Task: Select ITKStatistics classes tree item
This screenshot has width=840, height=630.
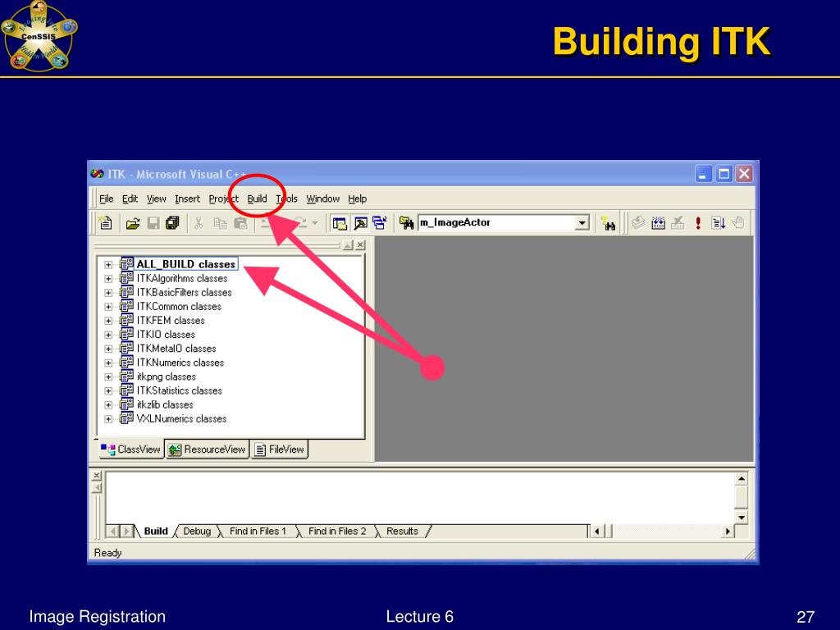Action: click(x=179, y=390)
